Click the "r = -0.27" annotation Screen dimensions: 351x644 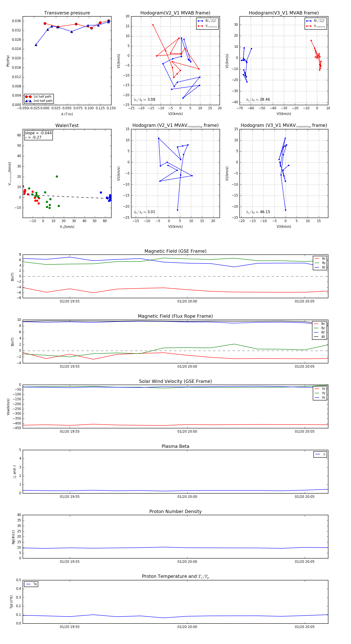[33, 137]
